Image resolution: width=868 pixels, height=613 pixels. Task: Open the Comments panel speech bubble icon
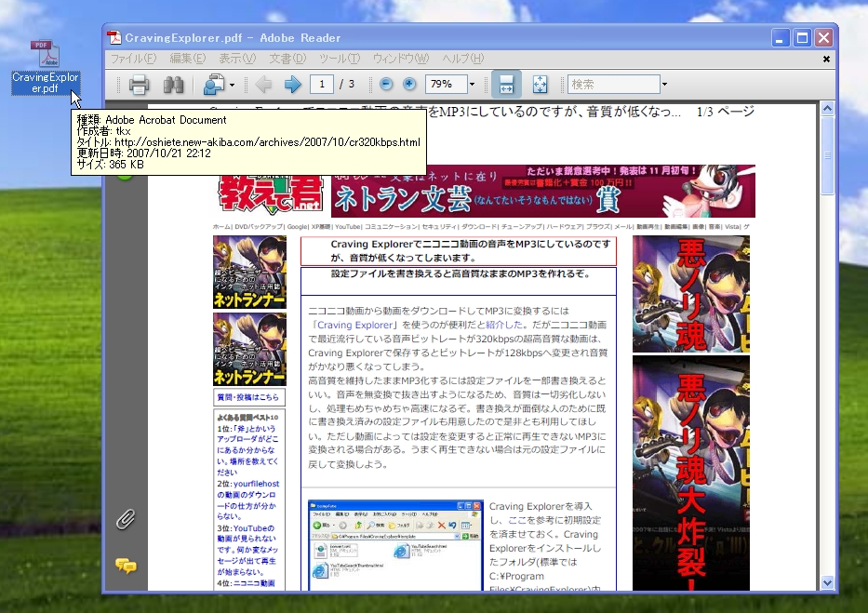126,566
